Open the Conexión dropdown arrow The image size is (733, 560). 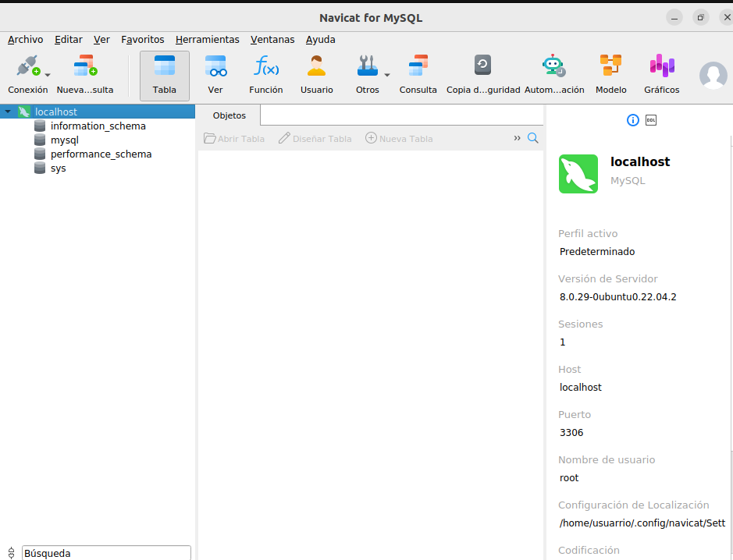click(48, 75)
